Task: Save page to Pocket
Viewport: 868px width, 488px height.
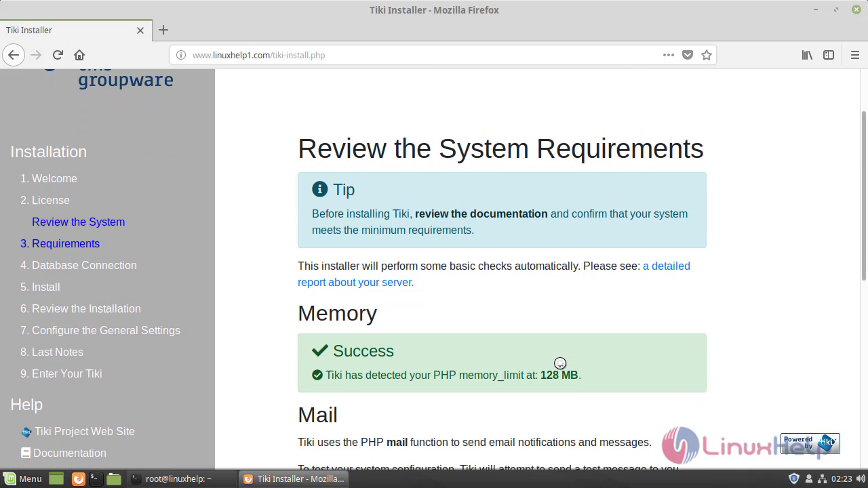Action: pos(688,55)
